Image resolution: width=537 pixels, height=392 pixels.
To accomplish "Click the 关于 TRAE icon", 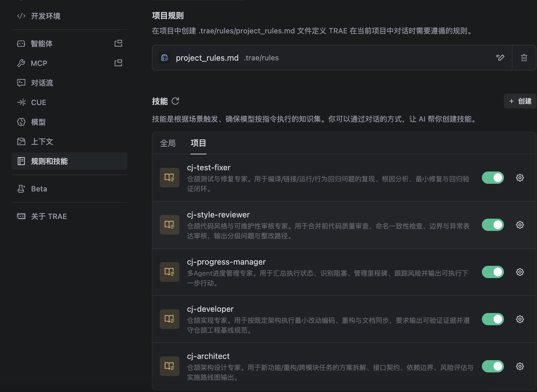I will point(21,216).
